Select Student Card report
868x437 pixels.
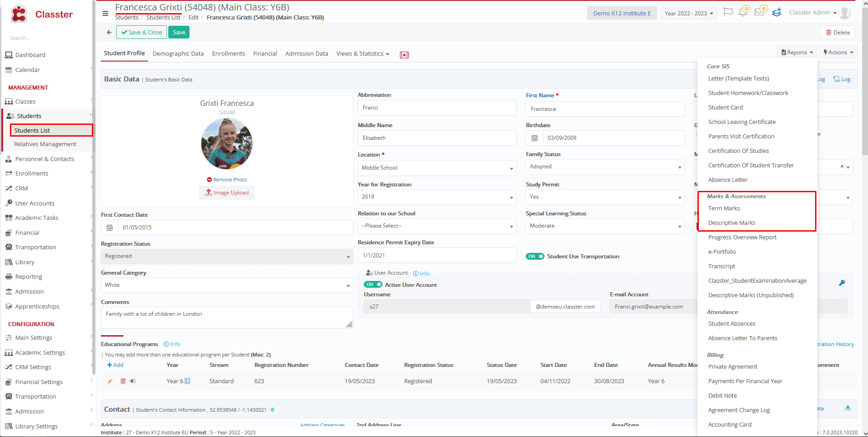[726, 107]
